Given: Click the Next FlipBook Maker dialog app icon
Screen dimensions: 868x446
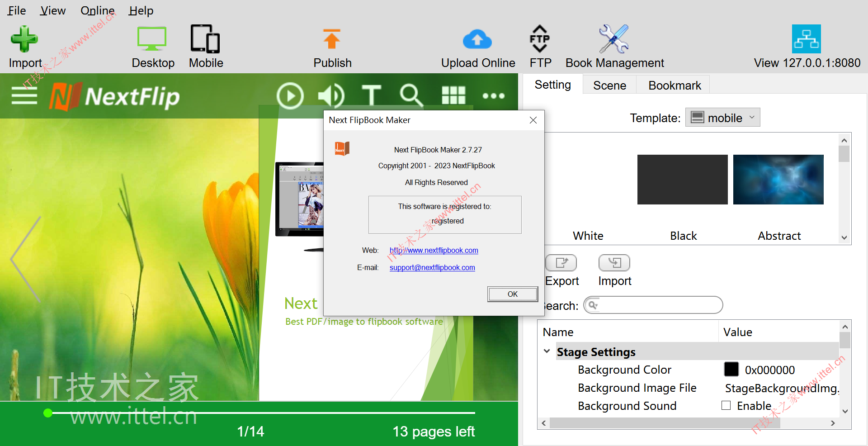Looking at the screenshot, I should point(342,149).
